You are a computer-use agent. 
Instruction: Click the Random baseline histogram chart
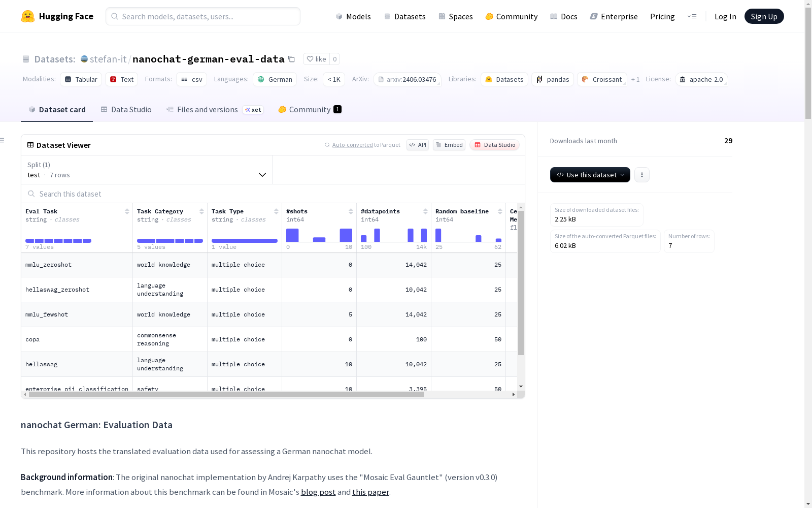pyautogui.click(x=468, y=235)
